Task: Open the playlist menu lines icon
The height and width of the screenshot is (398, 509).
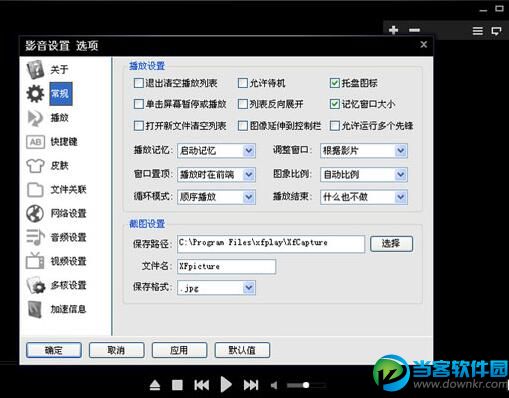Action: (x=478, y=31)
